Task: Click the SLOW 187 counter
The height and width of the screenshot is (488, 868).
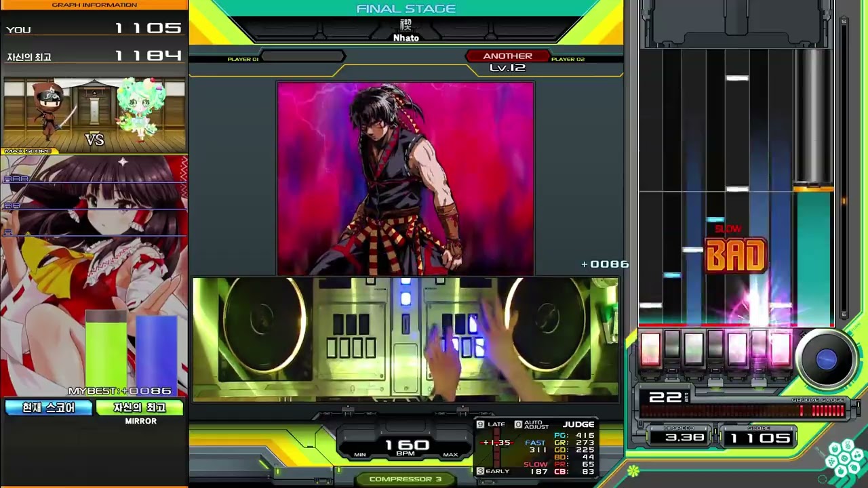Action: 536,468
